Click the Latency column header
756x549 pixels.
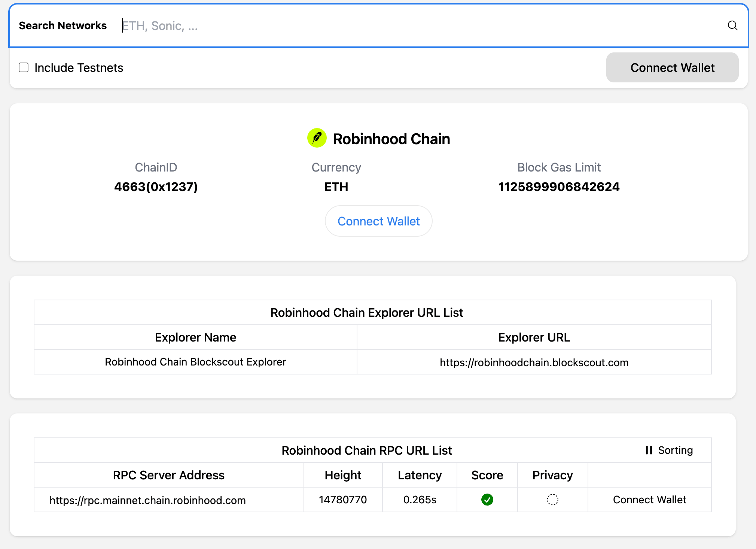coord(420,475)
